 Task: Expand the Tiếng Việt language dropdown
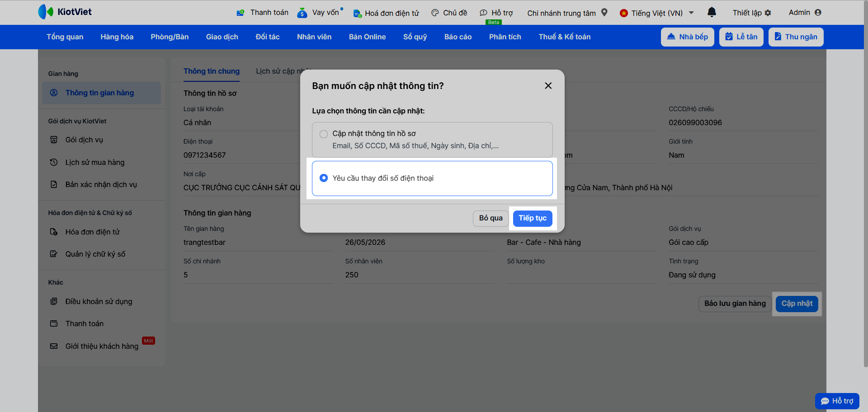tap(691, 13)
